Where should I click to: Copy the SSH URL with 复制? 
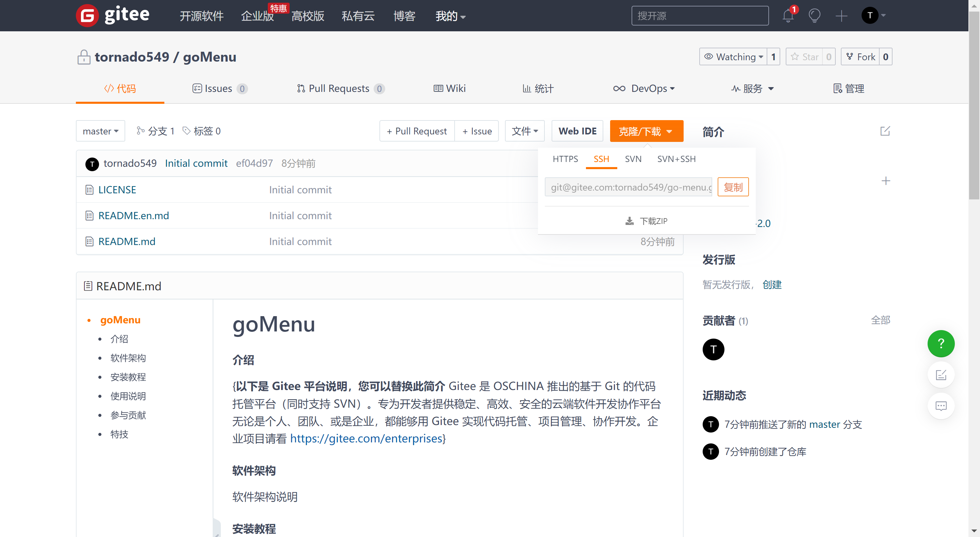(x=733, y=187)
